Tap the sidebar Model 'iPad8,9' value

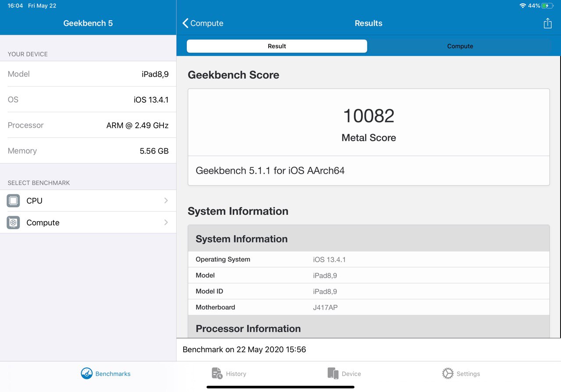coord(155,74)
